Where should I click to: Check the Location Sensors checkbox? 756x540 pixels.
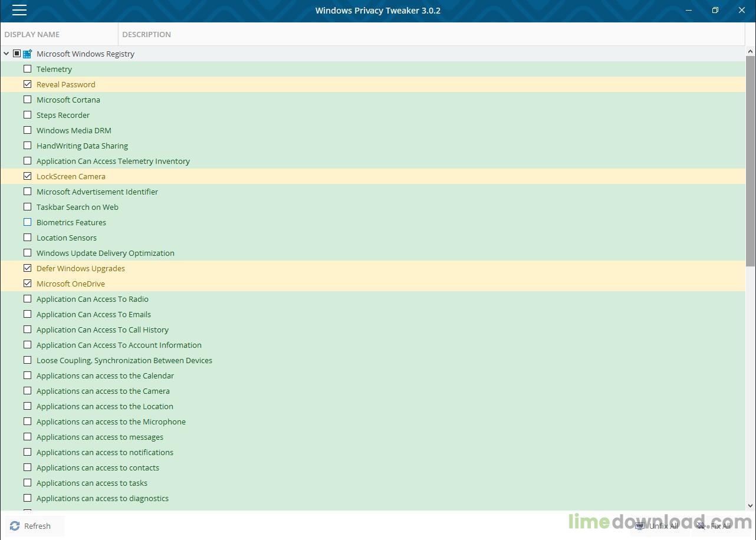(x=27, y=238)
